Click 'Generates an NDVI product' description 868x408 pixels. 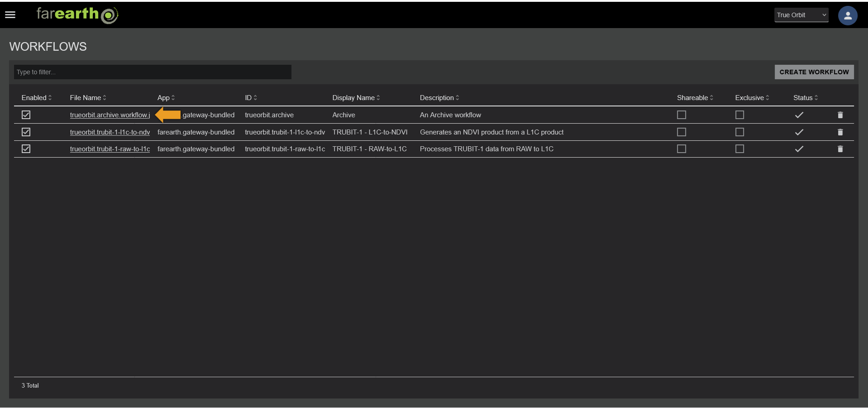491,132
